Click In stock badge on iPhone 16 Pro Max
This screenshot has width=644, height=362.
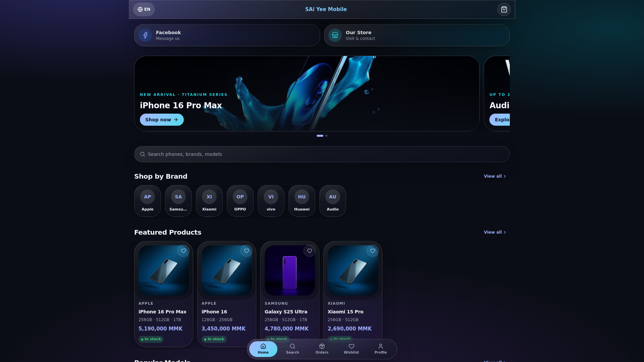point(151,339)
